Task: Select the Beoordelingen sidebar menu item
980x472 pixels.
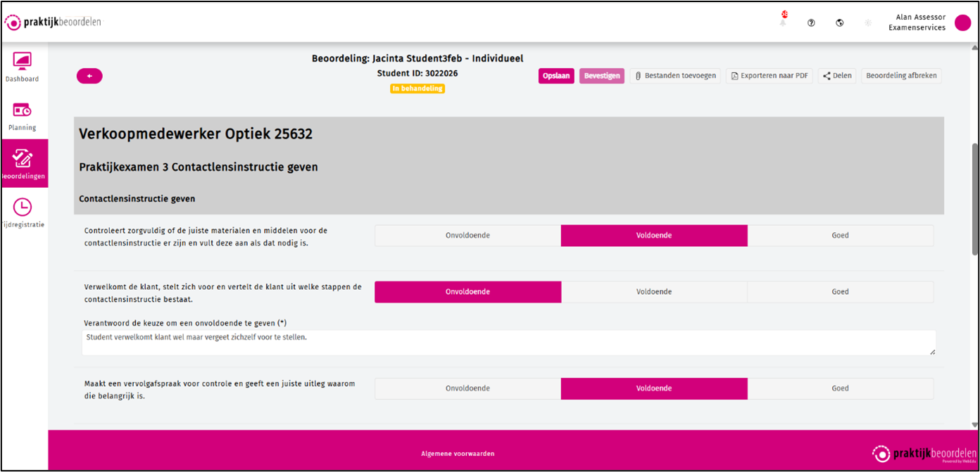Action: point(23,163)
